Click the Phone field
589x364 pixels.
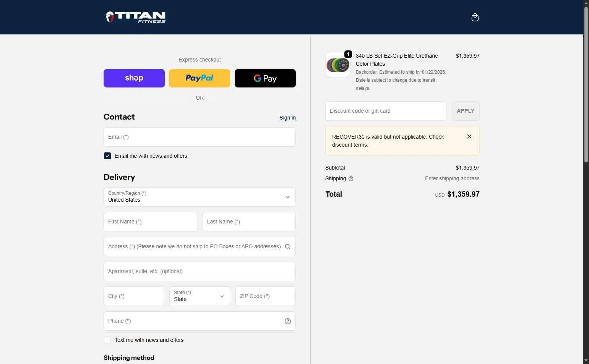coord(200,321)
